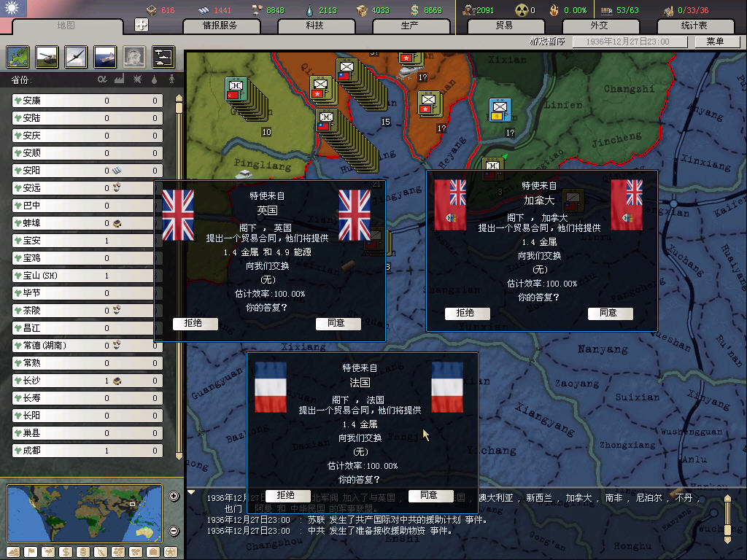
Task: Click the money dollar resource icon
Action: pos(415,10)
